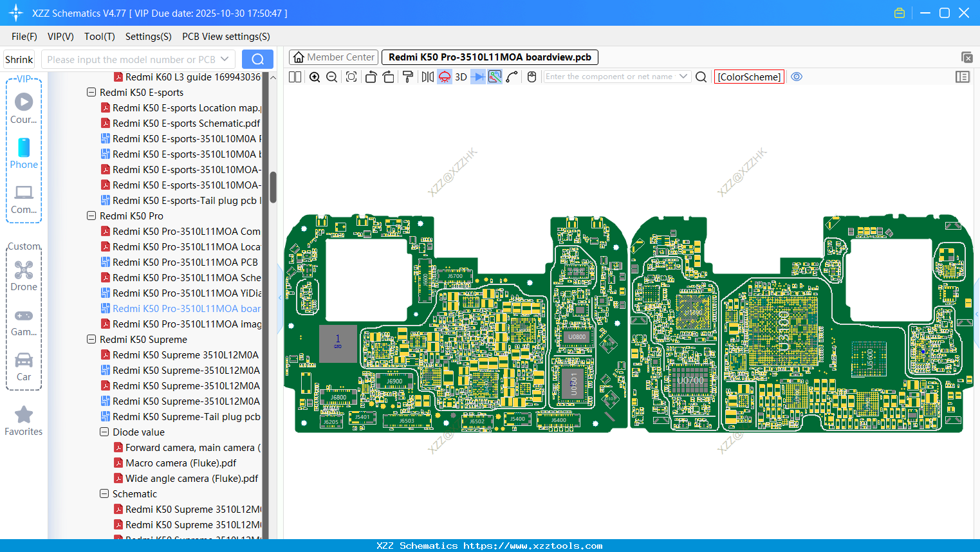Click the mouse settings icon
The width and height of the screenshot is (980, 552).
pyautogui.click(x=532, y=77)
